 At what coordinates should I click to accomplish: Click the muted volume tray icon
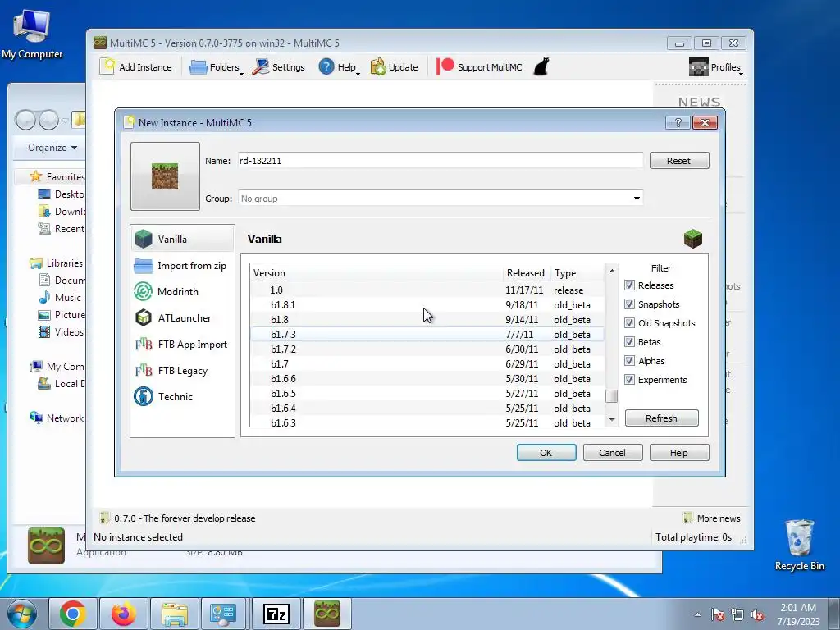click(x=757, y=614)
